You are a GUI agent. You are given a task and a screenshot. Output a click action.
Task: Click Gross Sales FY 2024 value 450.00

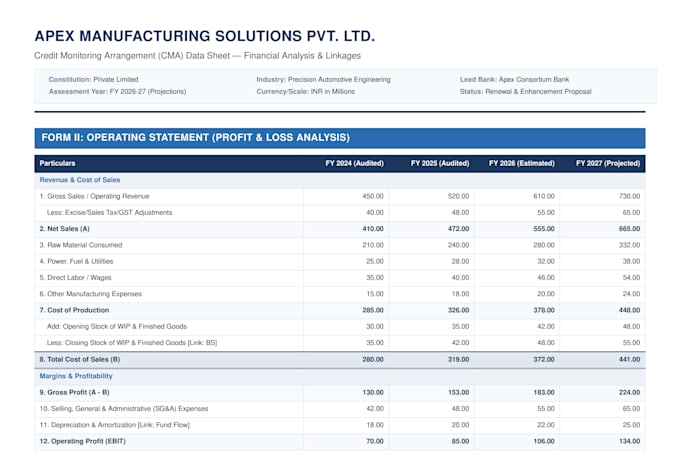[373, 196]
